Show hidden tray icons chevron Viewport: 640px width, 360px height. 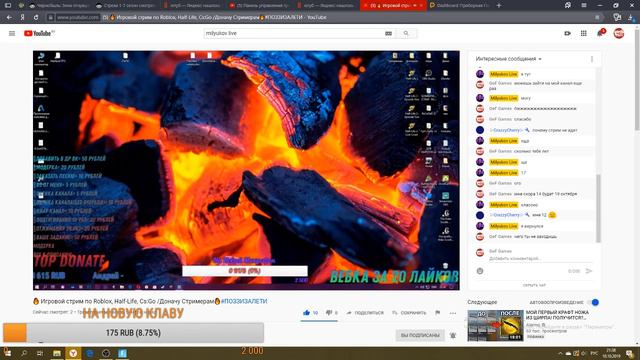coord(560,353)
